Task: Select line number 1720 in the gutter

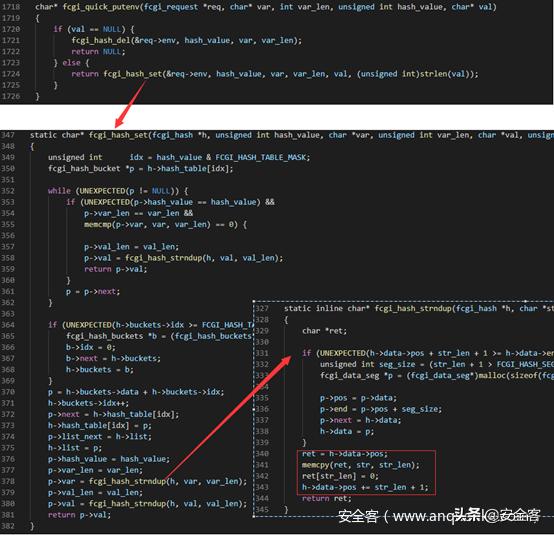Action: pyautogui.click(x=11, y=29)
